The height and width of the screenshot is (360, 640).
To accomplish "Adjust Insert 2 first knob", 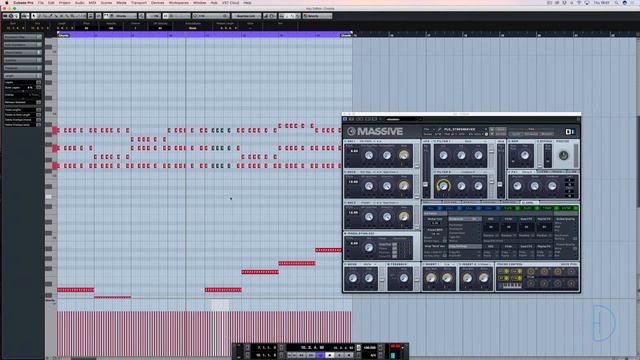I will tap(467, 278).
